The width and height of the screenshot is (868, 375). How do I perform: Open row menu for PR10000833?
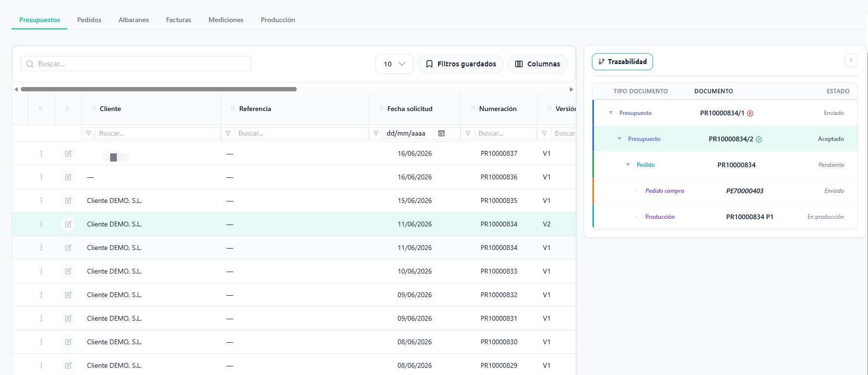[x=41, y=271]
